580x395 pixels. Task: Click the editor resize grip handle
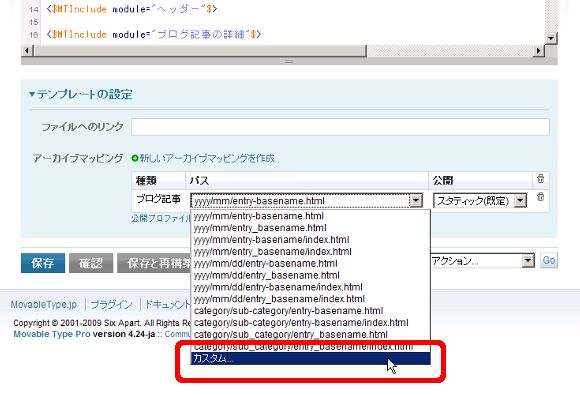(289, 61)
